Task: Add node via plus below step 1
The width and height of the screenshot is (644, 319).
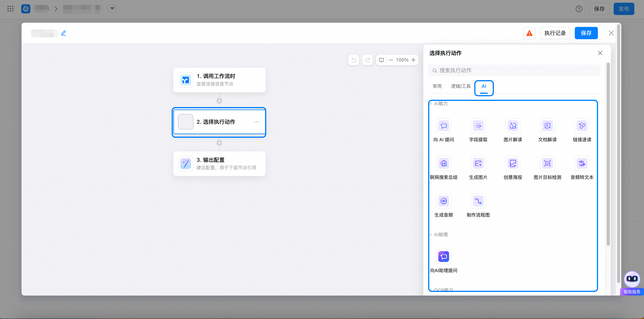Action: pos(219,101)
